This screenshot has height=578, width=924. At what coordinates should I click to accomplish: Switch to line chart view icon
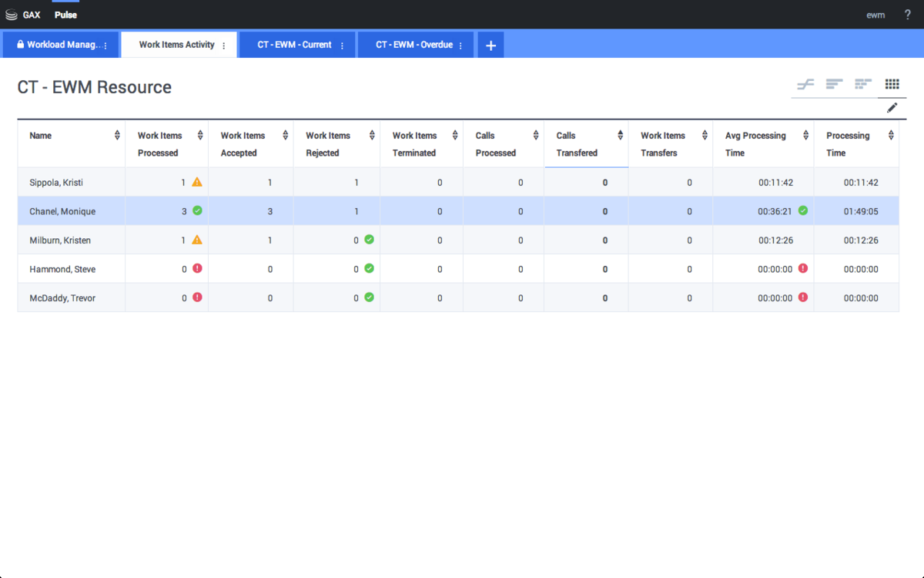point(805,85)
